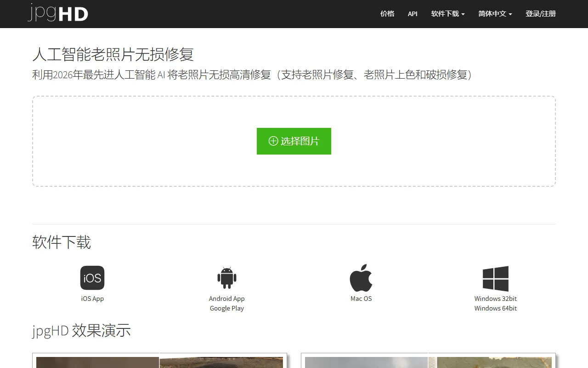Screen dimensions: 588x368
Task: Click the Windows logo icon
Action: [495, 278]
